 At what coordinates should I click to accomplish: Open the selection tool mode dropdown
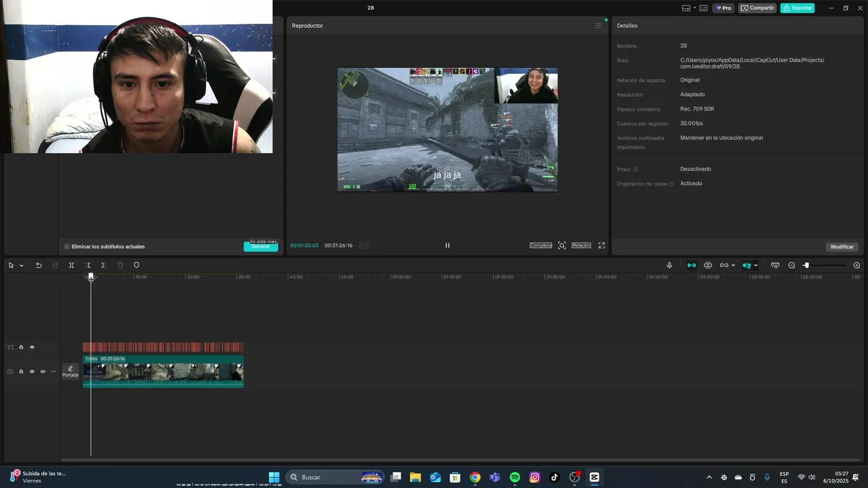point(21,266)
